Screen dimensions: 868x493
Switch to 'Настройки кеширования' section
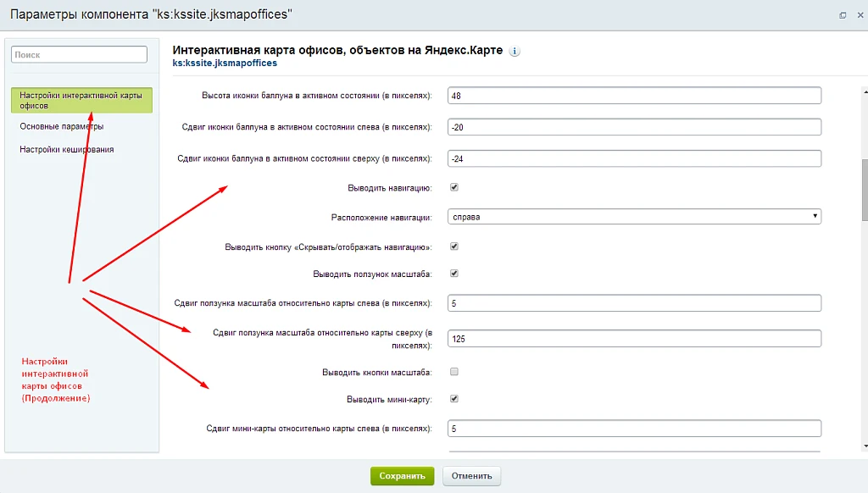pos(66,149)
